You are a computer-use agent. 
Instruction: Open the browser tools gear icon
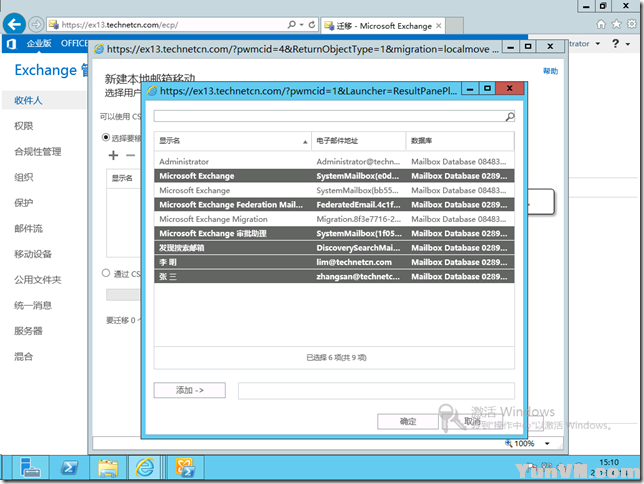632,24
